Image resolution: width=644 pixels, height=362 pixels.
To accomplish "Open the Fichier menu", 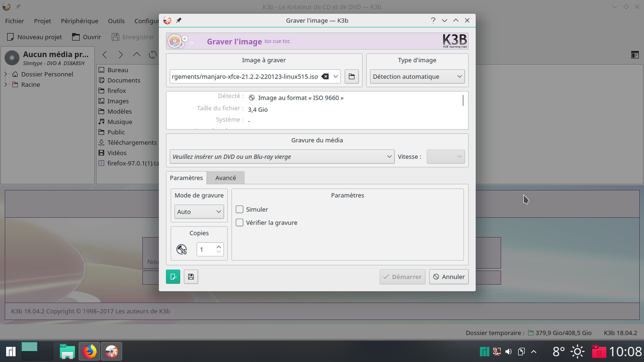I will pos(15,21).
